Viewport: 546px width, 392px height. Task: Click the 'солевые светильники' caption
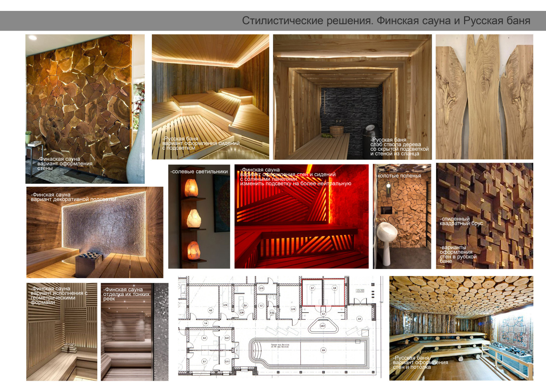point(200,172)
